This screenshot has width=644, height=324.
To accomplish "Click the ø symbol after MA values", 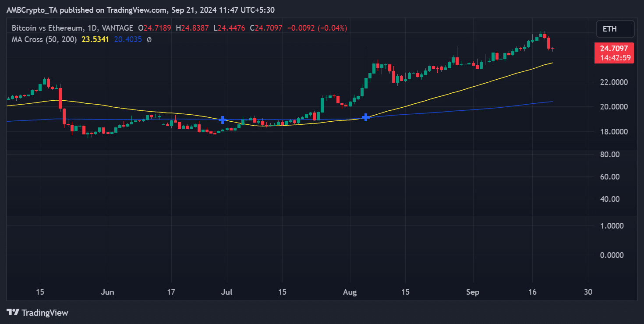I will [x=149, y=39].
